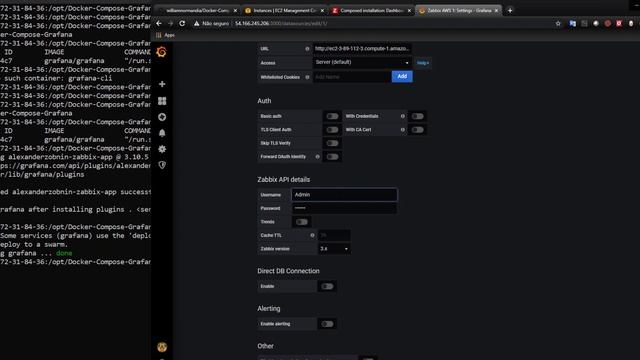Click the With Credentials info icon
This screenshot has width=640, height=360.
click(402, 116)
